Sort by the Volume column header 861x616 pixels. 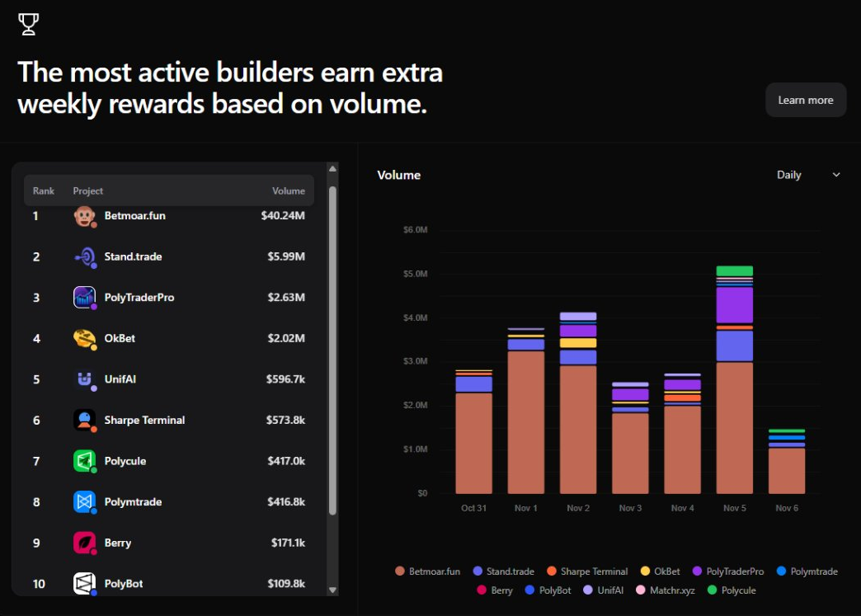pyautogui.click(x=289, y=190)
